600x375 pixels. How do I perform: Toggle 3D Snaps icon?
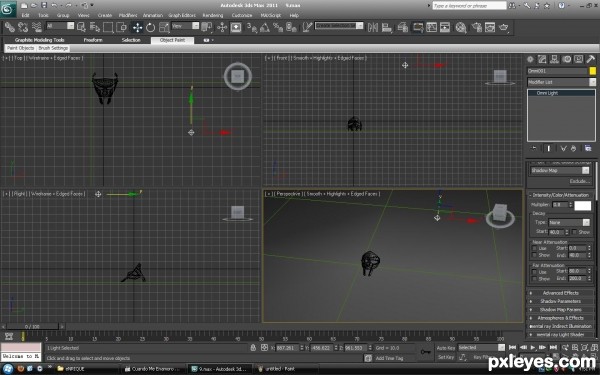(251, 27)
